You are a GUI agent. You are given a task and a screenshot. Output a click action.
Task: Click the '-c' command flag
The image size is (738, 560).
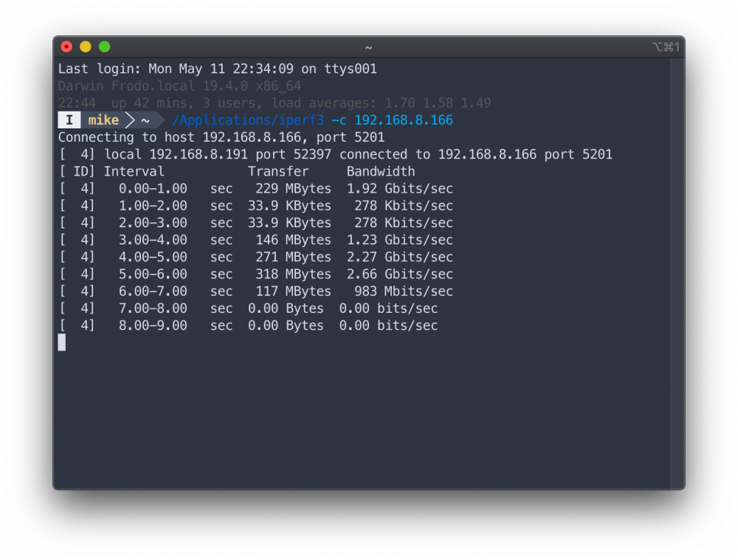pos(339,120)
